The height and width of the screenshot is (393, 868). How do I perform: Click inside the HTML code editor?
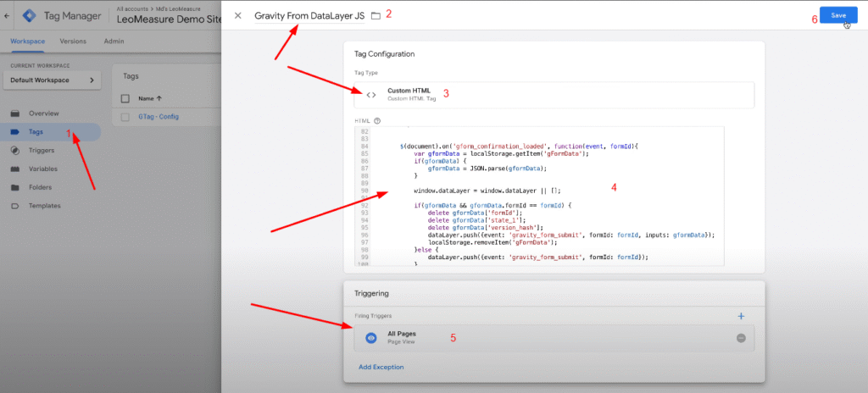coord(539,196)
